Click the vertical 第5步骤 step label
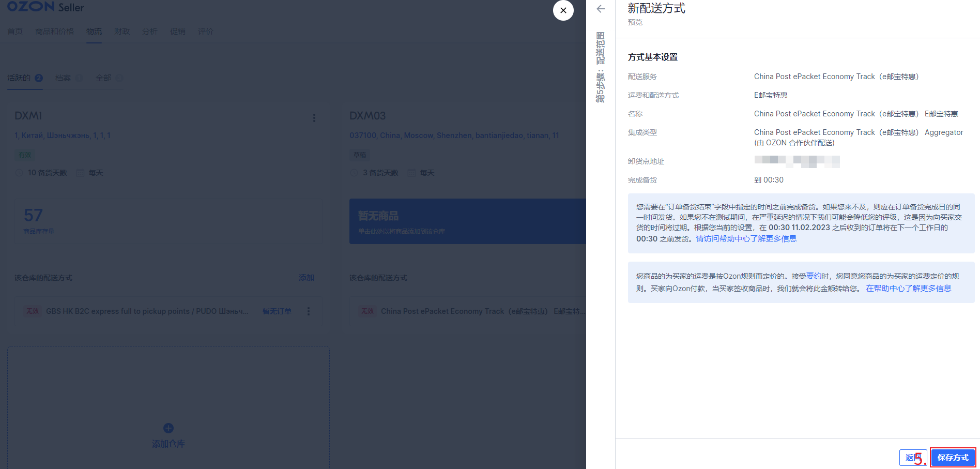Screen dimensions: 980x469 click(x=601, y=67)
